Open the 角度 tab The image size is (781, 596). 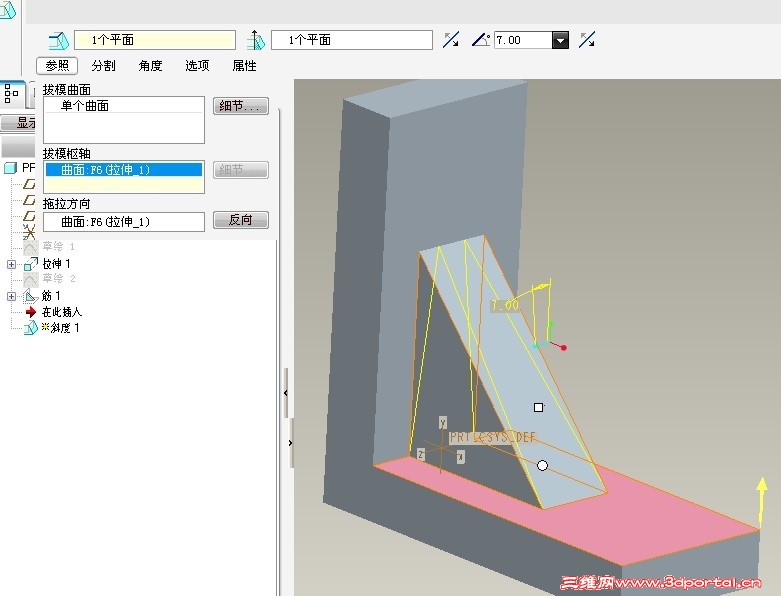(x=150, y=65)
